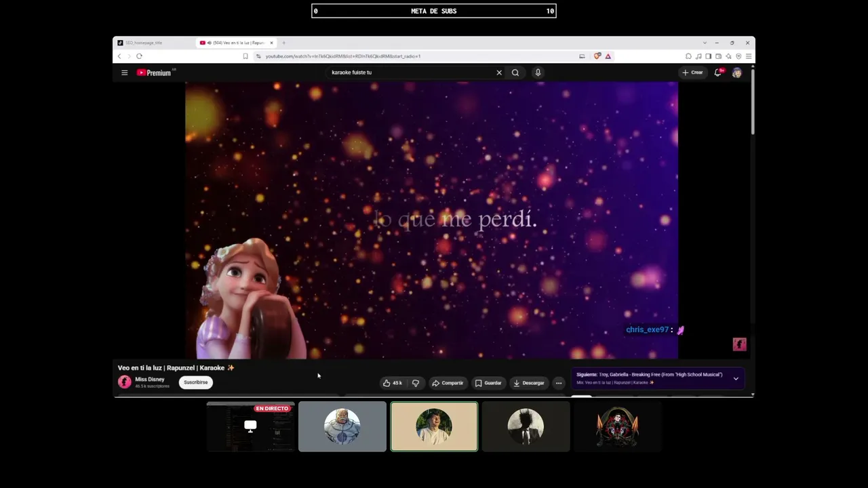Go back in the browser
Screen dimensions: 868x488
[x=119, y=56]
